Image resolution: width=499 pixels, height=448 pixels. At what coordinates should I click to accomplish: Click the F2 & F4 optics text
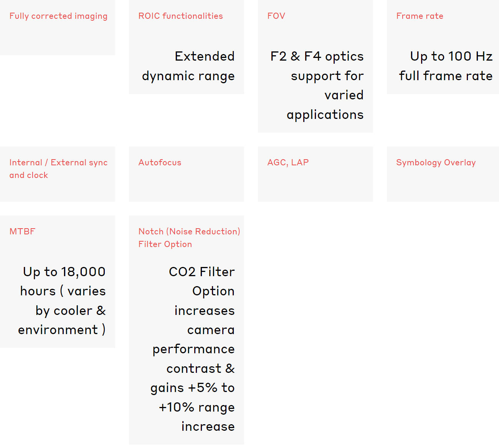[317, 56]
